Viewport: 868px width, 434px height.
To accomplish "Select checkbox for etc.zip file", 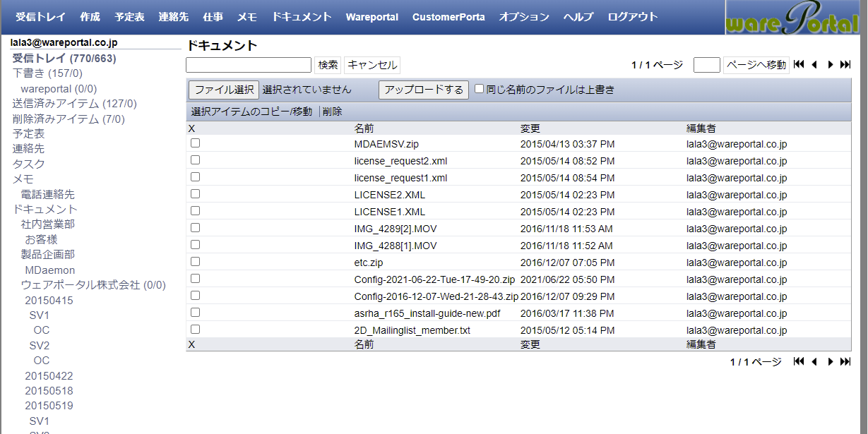I will pos(196,262).
